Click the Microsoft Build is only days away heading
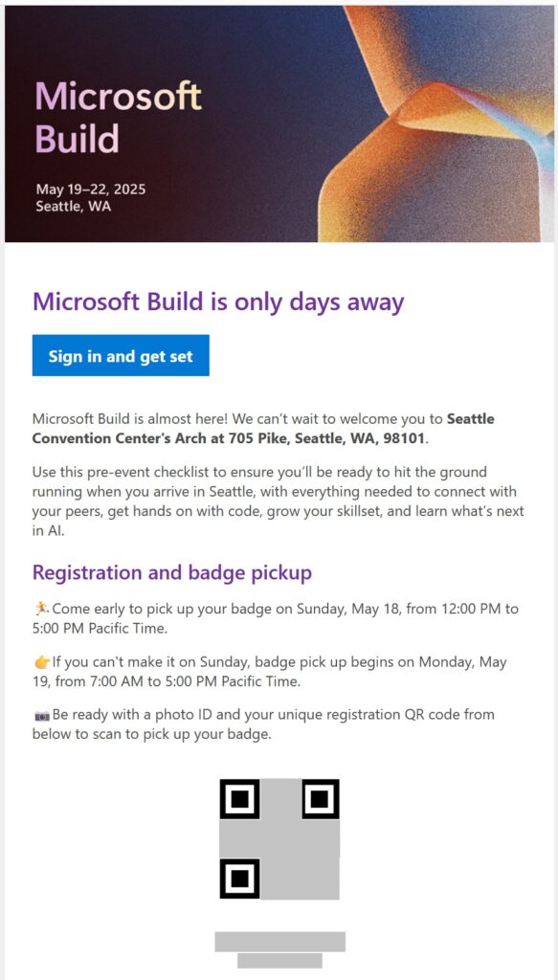558x980 pixels. (218, 301)
